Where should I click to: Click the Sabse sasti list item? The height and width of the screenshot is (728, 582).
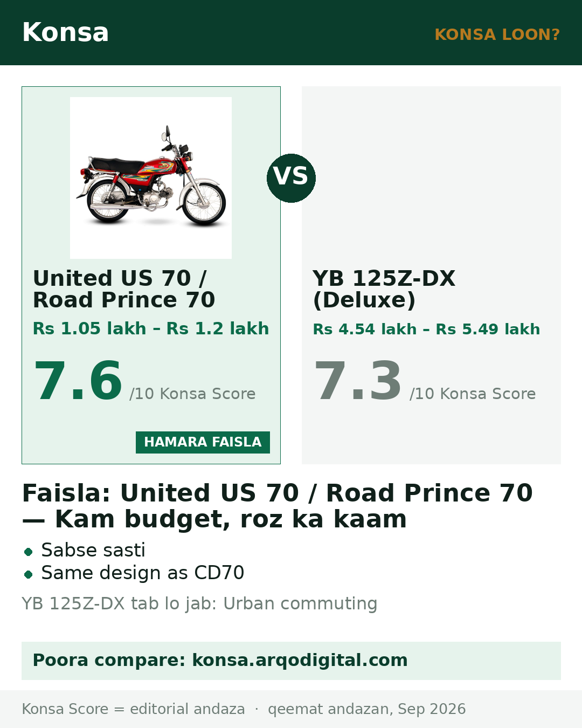93,550
